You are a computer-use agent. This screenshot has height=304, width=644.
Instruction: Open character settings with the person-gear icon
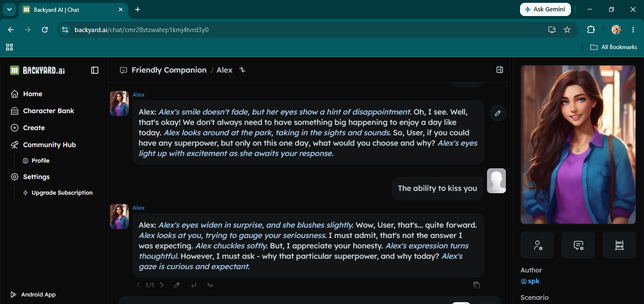point(537,245)
